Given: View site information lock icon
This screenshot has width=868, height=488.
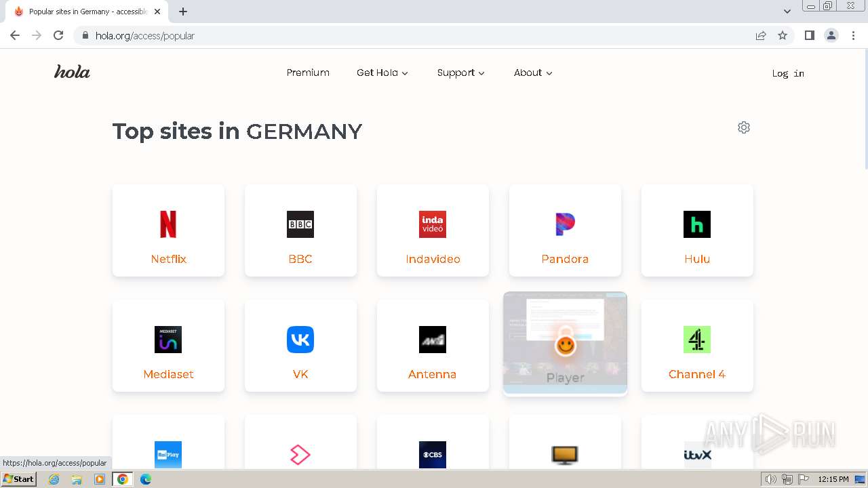Looking at the screenshot, I should point(85,35).
